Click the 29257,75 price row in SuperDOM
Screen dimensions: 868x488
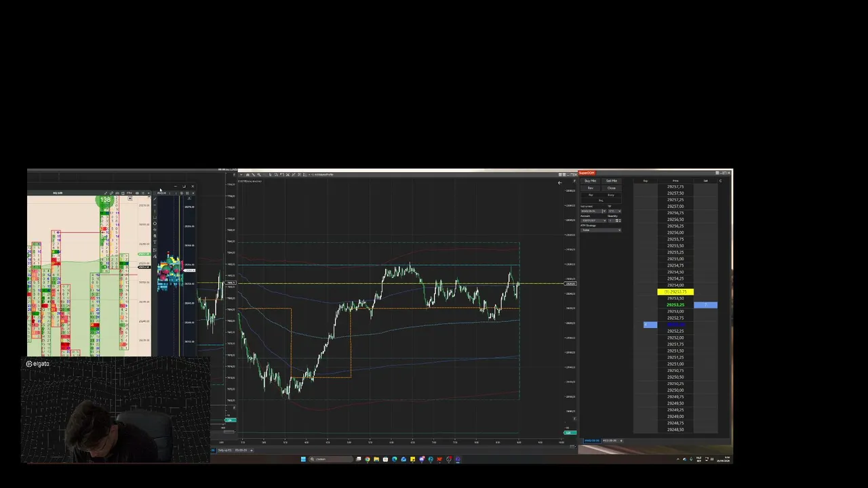[x=675, y=186]
